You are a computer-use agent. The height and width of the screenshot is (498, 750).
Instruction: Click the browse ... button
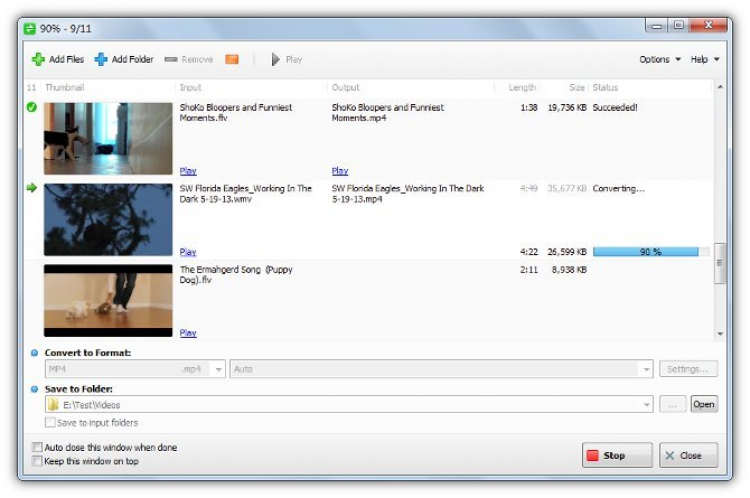pos(673,405)
